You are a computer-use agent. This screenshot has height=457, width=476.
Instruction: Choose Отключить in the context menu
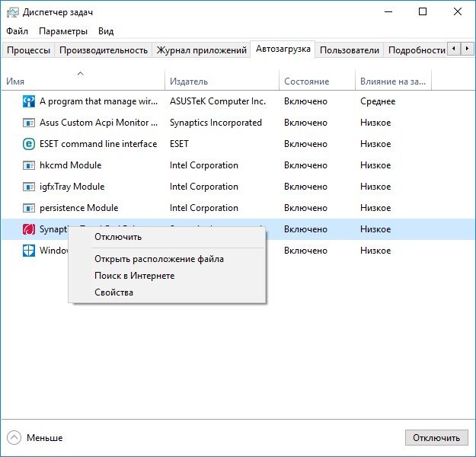click(x=167, y=237)
